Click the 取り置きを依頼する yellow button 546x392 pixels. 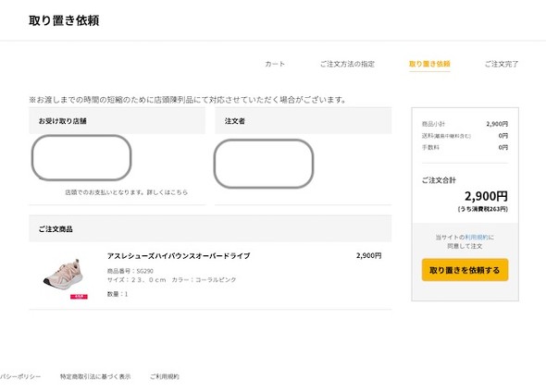pos(465,270)
